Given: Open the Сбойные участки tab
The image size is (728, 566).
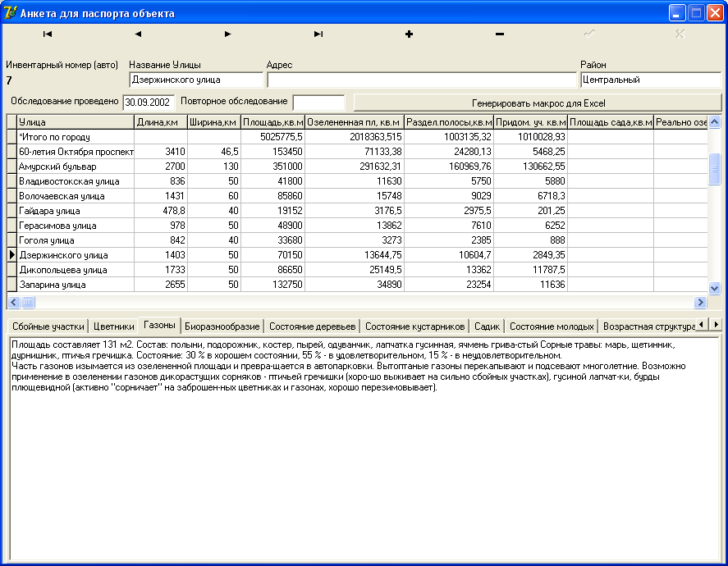Looking at the screenshot, I should coord(48,326).
